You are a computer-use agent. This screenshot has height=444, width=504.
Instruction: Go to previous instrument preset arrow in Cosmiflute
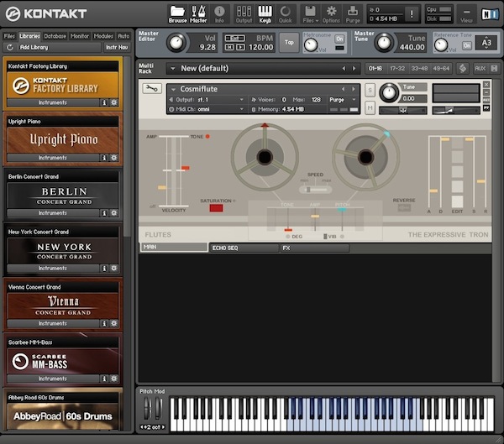pos(343,89)
